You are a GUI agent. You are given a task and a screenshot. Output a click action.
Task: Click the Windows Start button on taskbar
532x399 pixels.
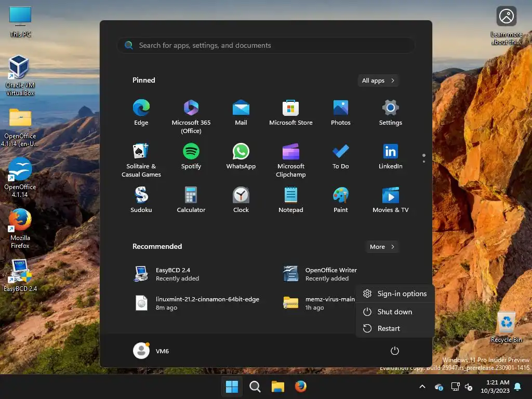232,387
